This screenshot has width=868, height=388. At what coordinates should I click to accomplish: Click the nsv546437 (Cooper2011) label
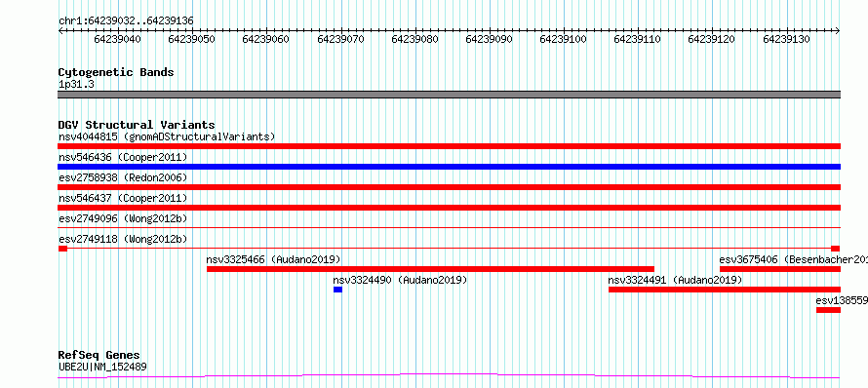123,198
